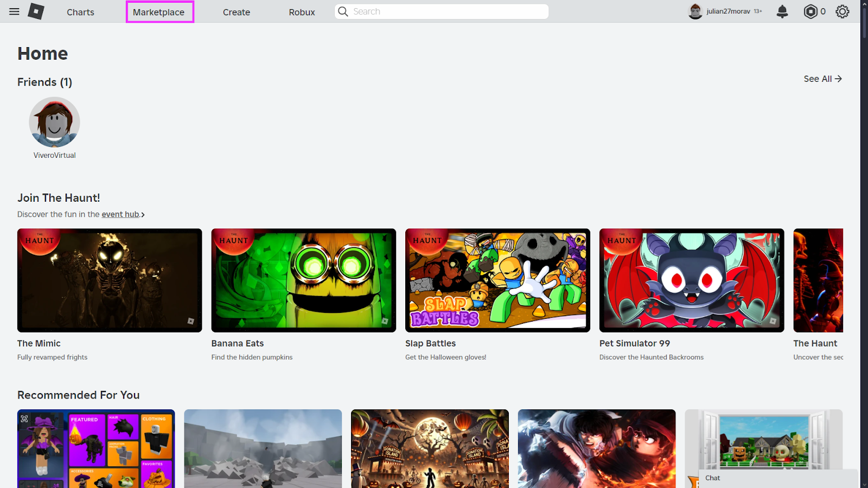Click The Haunt title text
This screenshot has height=488, width=868.
(x=815, y=343)
